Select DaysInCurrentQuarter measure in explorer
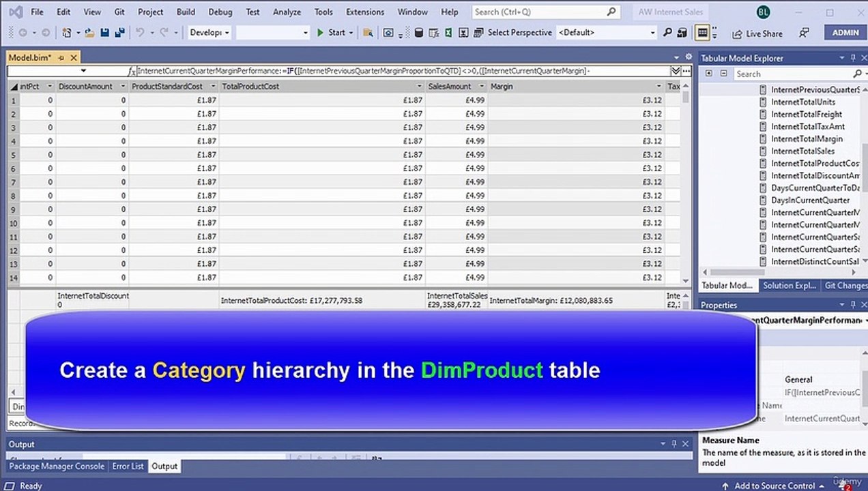Screen dimensions: 868x491 point(811,200)
